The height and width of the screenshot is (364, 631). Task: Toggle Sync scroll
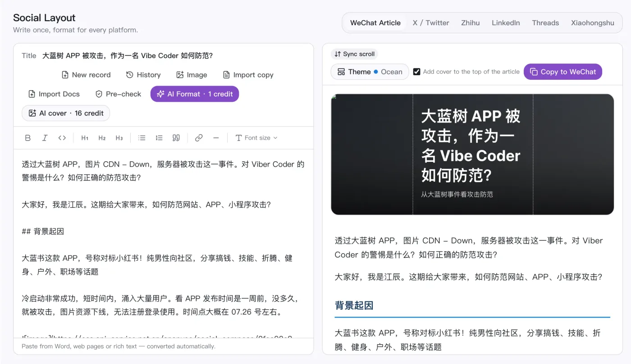click(x=354, y=54)
